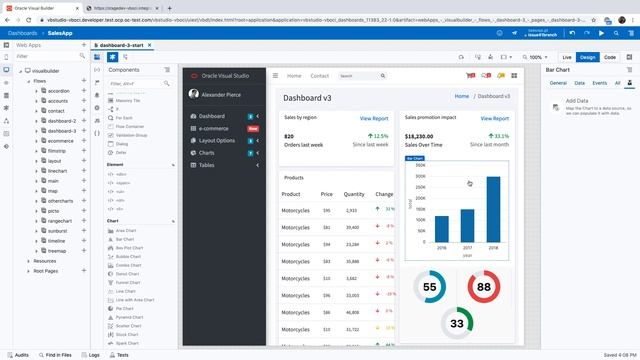Click the Components filter field
Screen dimensions: 640x360
point(139,83)
